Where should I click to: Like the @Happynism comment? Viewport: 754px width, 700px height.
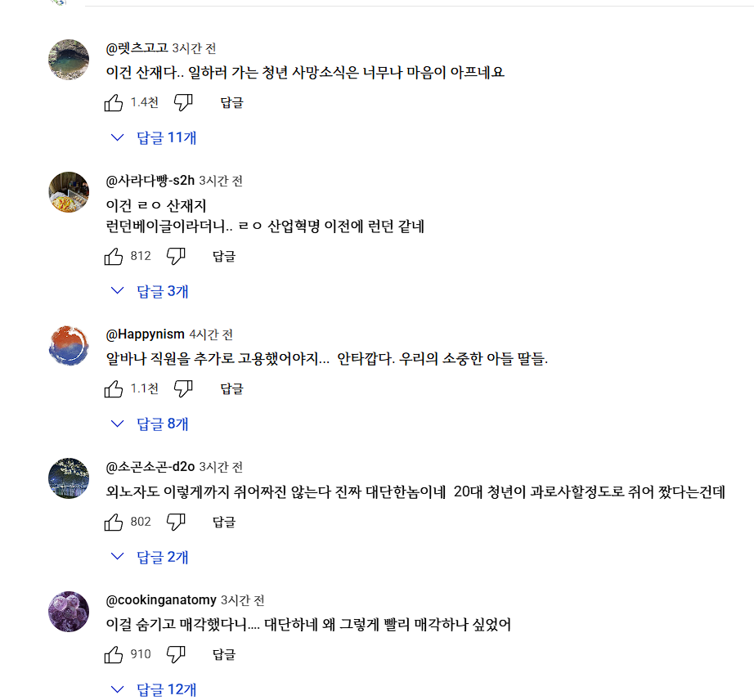click(114, 389)
